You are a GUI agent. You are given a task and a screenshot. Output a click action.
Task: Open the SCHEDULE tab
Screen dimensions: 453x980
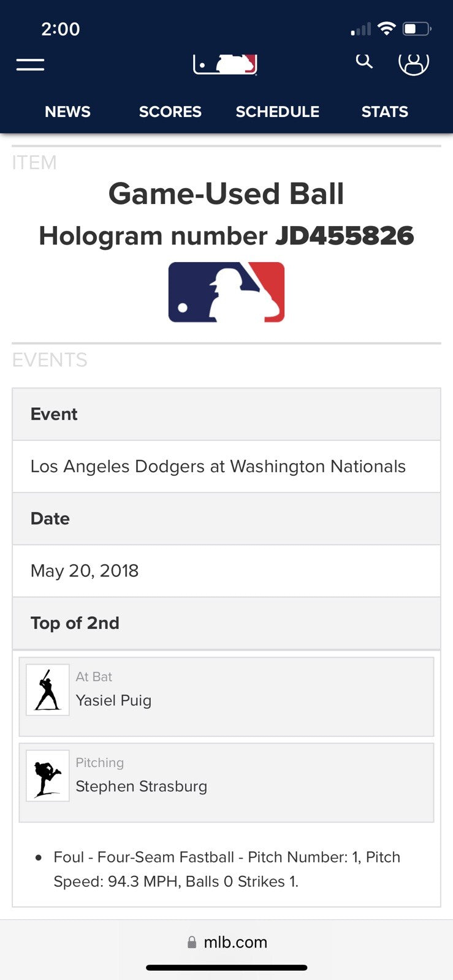tap(277, 111)
